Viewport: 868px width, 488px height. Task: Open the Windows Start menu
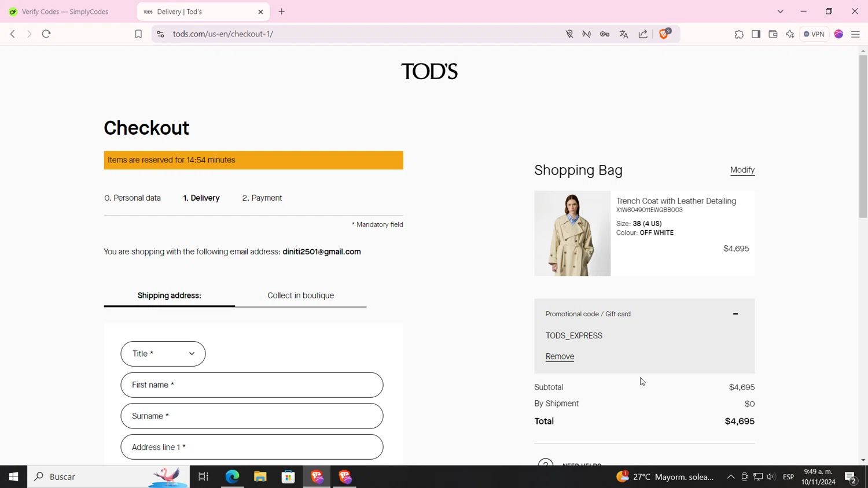(x=13, y=477)
